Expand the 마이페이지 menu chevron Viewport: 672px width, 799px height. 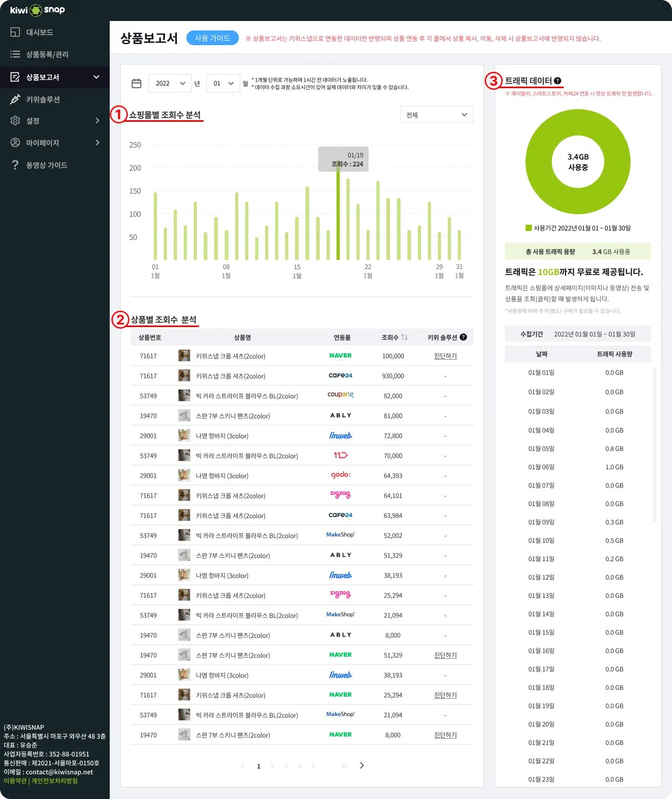coord(97,143)
